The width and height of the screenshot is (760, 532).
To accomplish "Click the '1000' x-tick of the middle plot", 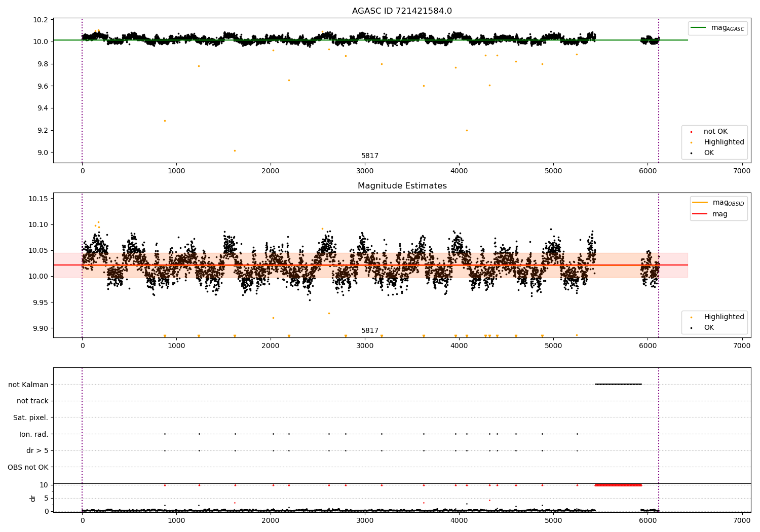I will pyautogui.click(x=176, y=346).
